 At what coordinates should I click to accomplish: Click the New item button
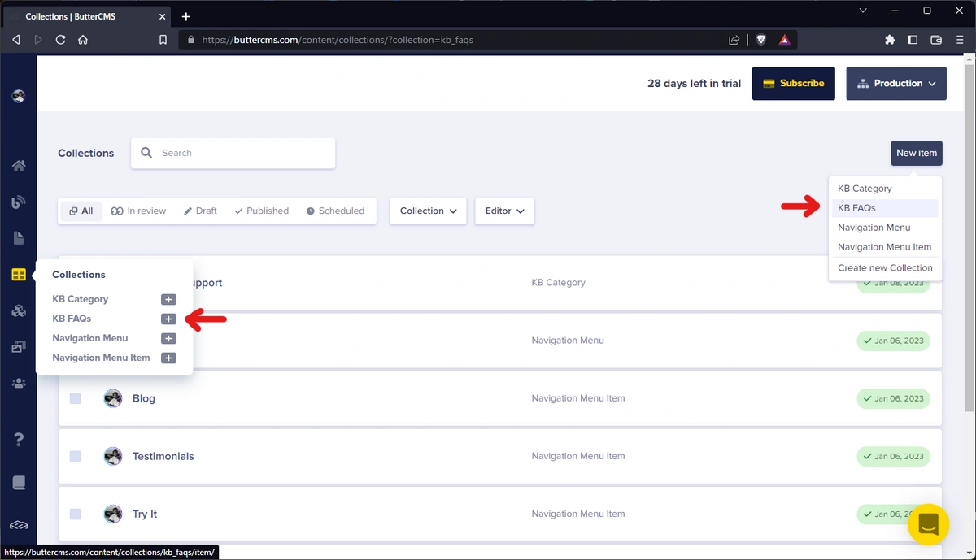pos(917,153)
